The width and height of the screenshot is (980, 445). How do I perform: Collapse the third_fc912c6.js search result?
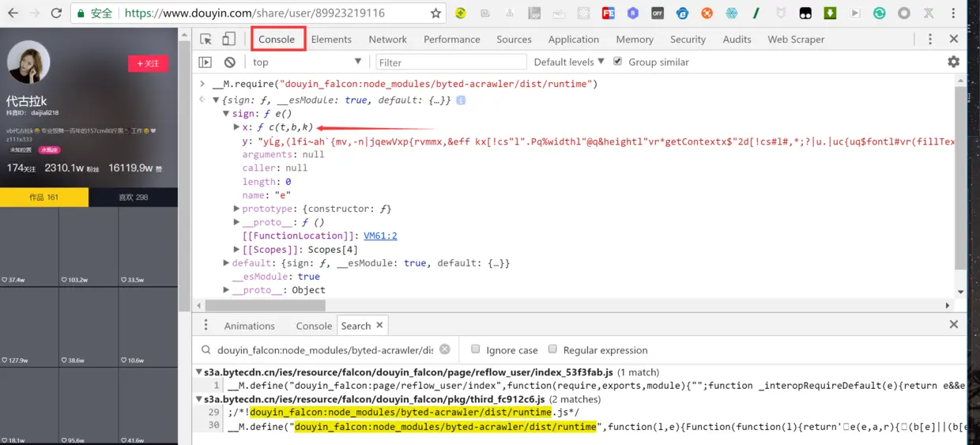[198, 399]
